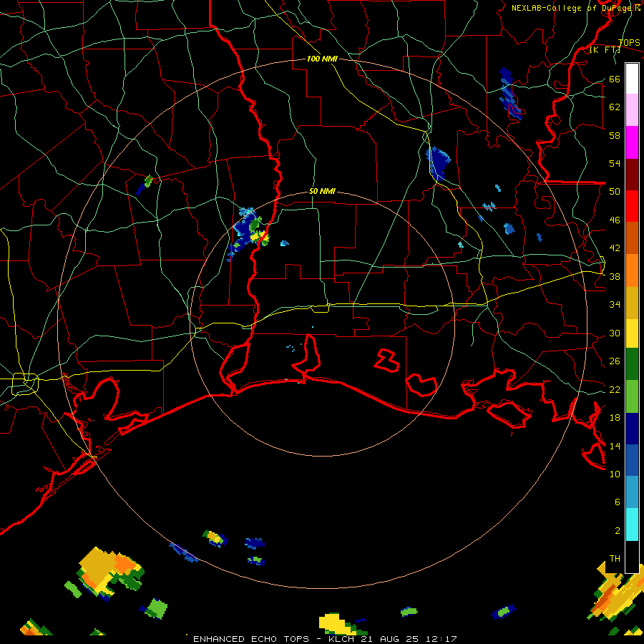Click the legend value 58

click(615, 135)
